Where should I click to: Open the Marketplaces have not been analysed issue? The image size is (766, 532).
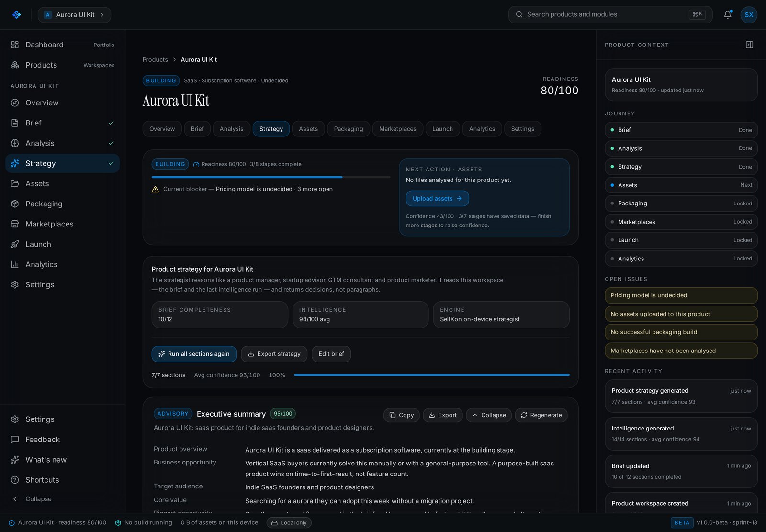(x=681, y=351)
